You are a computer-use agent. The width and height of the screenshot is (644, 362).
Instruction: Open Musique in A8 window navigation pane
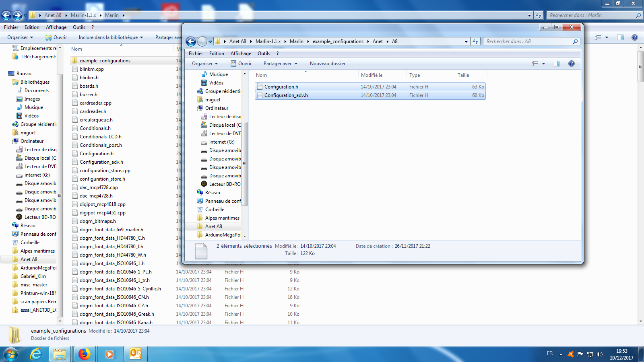(x=219, y=74)
